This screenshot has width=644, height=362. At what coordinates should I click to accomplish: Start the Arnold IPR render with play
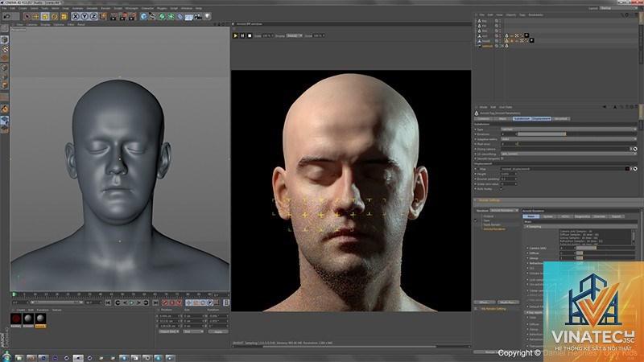pyautogui.click(x=235, y=35)
